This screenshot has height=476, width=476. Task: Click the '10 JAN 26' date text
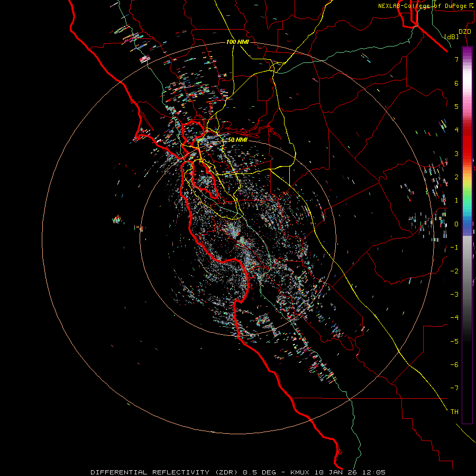coord(336,472)
